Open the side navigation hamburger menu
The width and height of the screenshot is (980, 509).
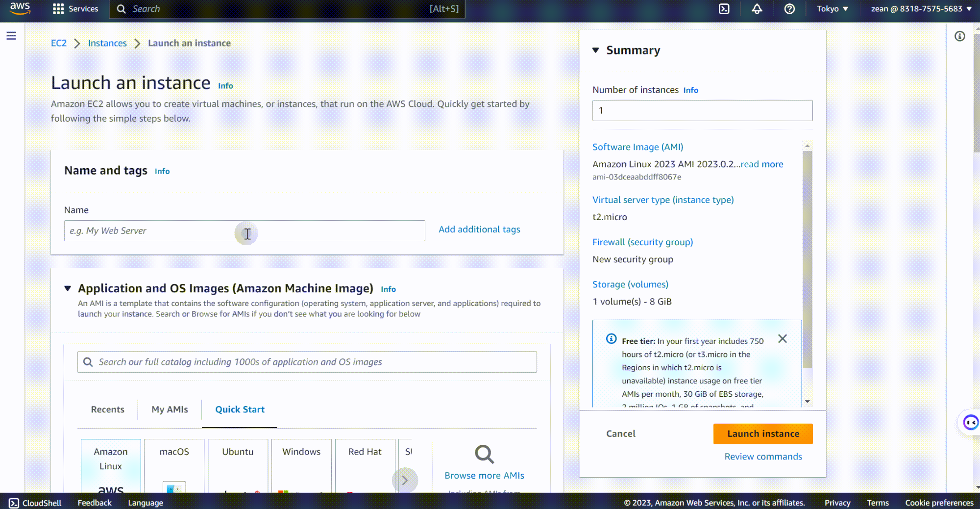coord(11,36)
